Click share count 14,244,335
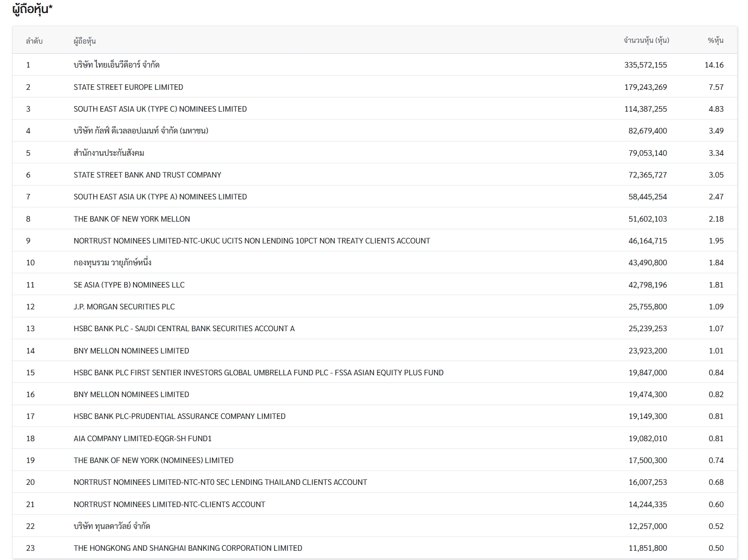 (648, 504)
